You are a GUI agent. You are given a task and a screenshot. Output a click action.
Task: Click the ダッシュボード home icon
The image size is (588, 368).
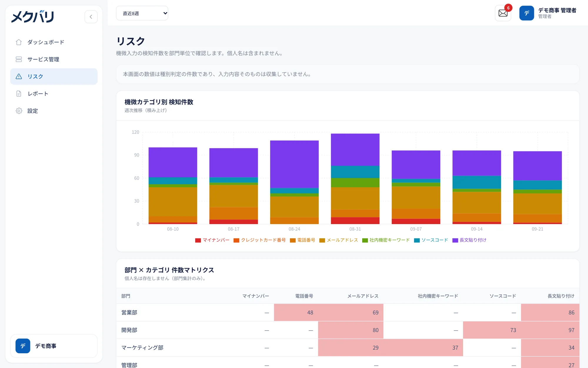click(19, 42)
